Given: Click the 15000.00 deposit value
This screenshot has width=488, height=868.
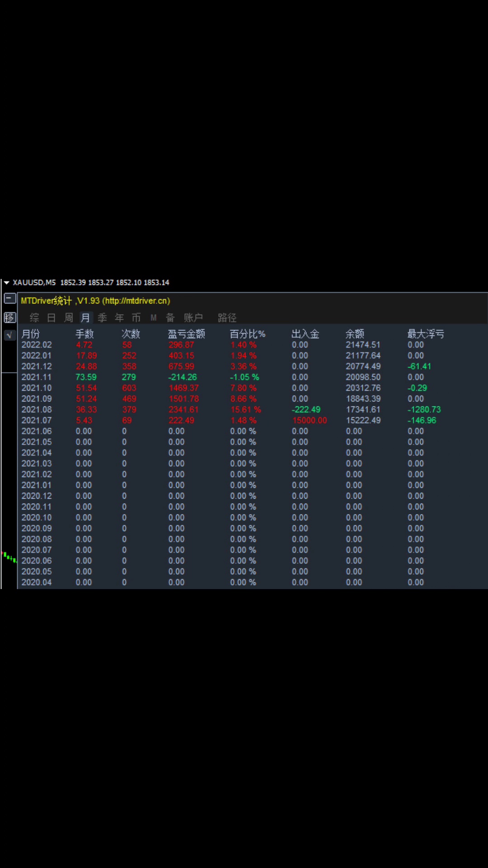Looking at the screenshot, I should pos(310,420).
